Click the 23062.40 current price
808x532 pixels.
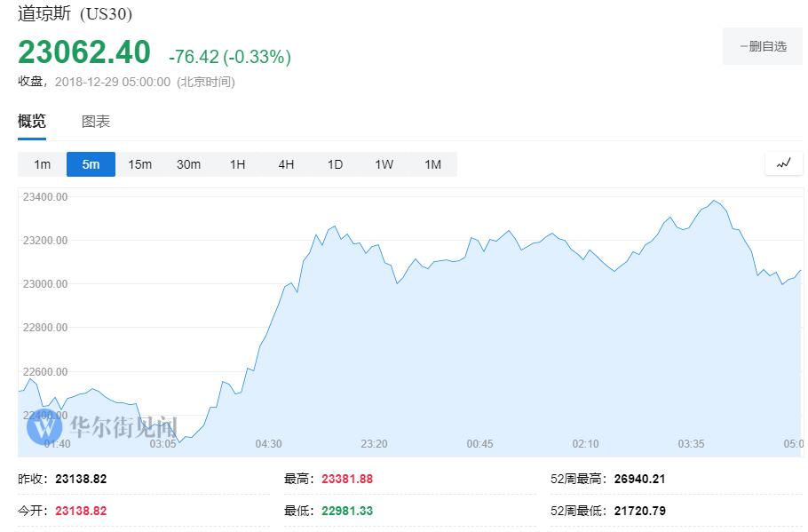point(84,53)
